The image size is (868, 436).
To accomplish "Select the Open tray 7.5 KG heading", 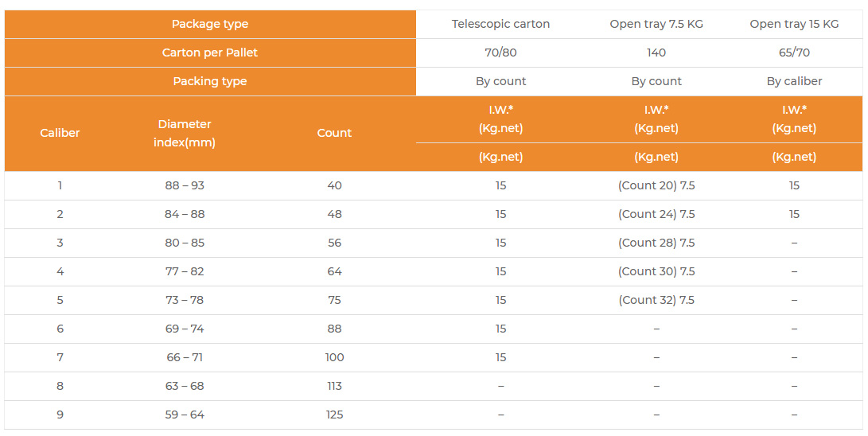I will 656,24.
